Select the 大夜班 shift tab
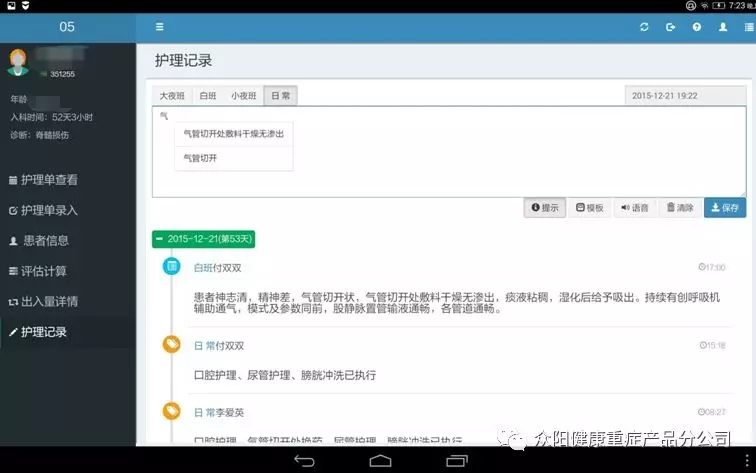The width and height of the screenshot is (756, 473). 172,96
